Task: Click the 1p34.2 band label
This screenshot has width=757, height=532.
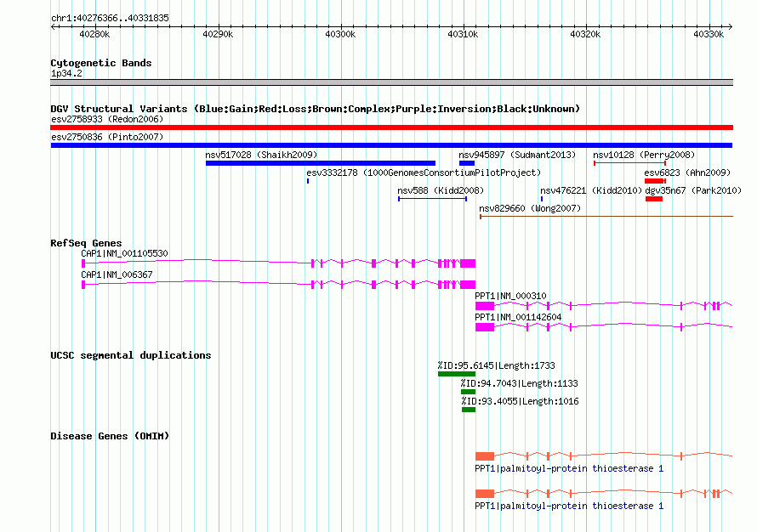Action: (x=66, y=73)
